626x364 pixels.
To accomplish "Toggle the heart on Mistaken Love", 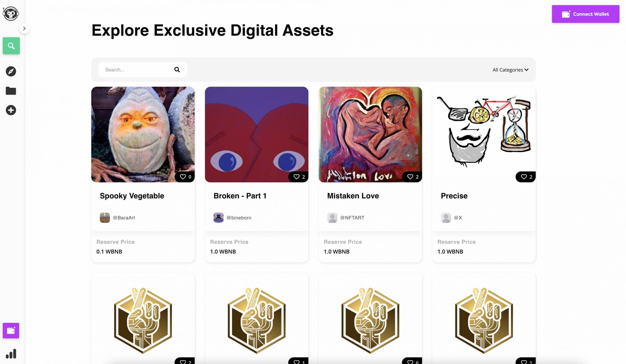I will coord(410,177).
